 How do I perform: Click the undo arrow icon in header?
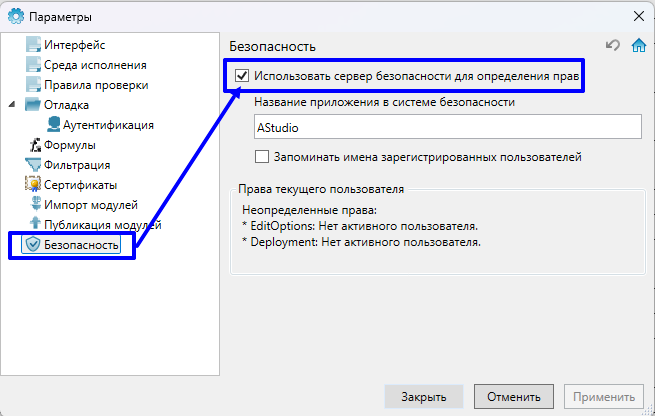(x=614, y=46)
